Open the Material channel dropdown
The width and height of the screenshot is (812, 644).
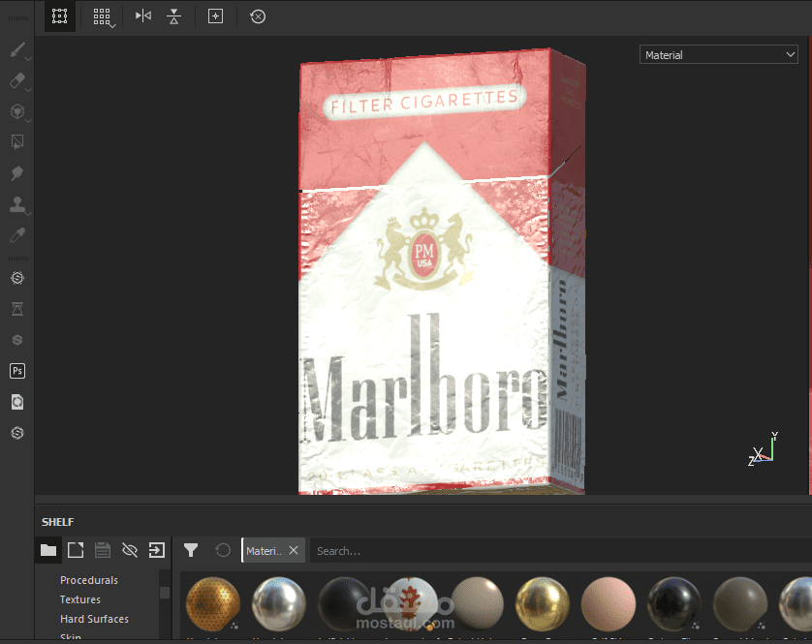pos(719,55)
